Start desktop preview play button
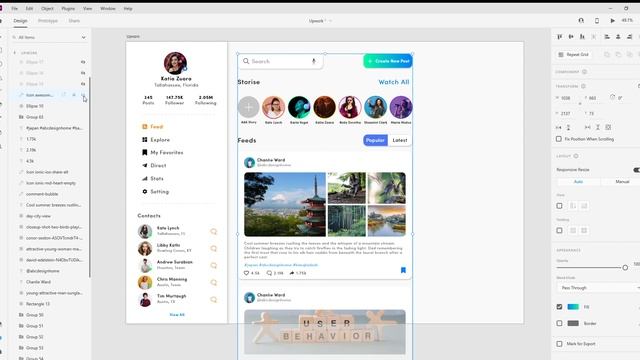 coord(612,20)
